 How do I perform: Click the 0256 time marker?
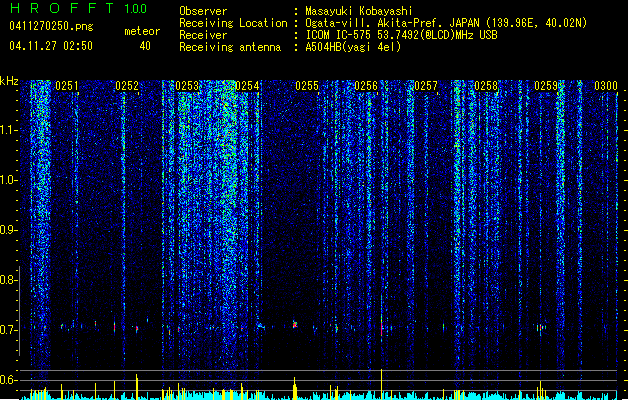point(366,86)
